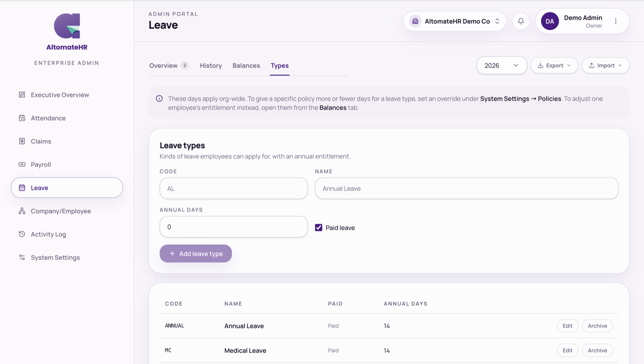The image size is (644, 364).
Task: Open Executive Overview from the sidebar
Action: pyautogui.click(x=67, y=95)
